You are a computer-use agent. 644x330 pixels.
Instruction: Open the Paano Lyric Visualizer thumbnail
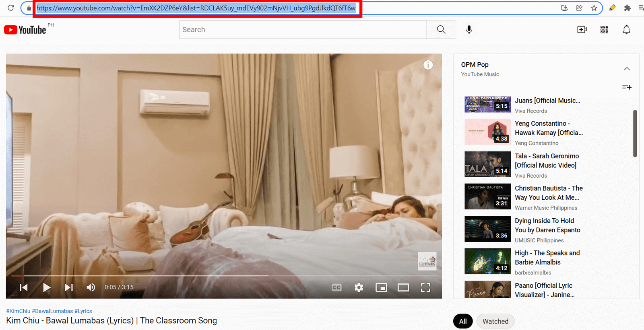487,289
